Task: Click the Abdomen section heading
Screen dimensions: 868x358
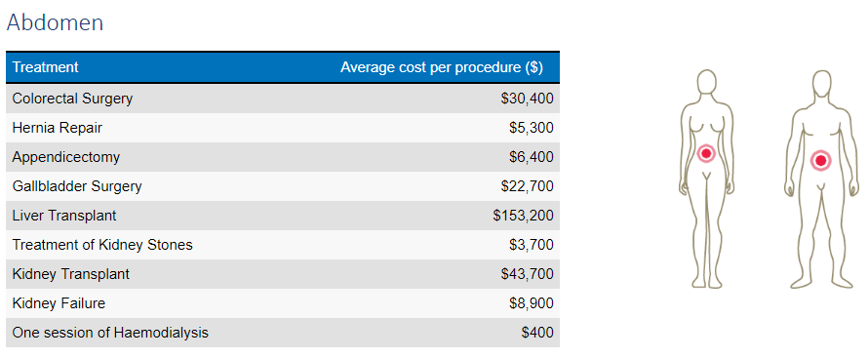Action: (x=55, y=22)
